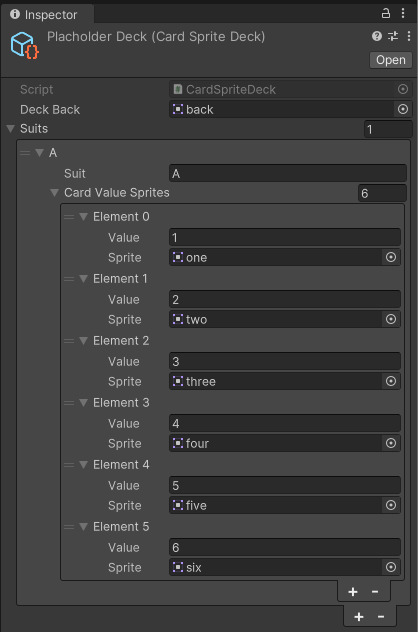
Task: Collapse Element 1 foldout
Action: pyautogui.click(x=83, y=279)
